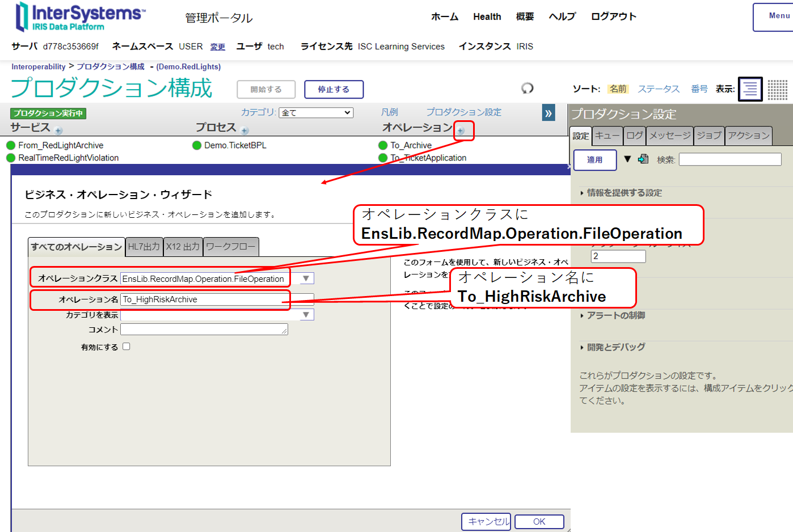Viewport: 793px width, 532px height.
Task: Open the キュー tab in settings panel
Action: (607, 136)
